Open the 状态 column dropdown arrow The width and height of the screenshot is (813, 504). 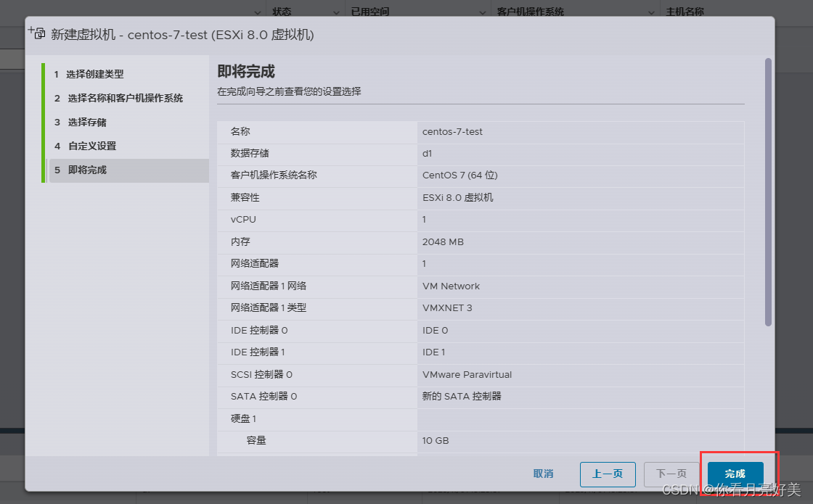(335, 11)
